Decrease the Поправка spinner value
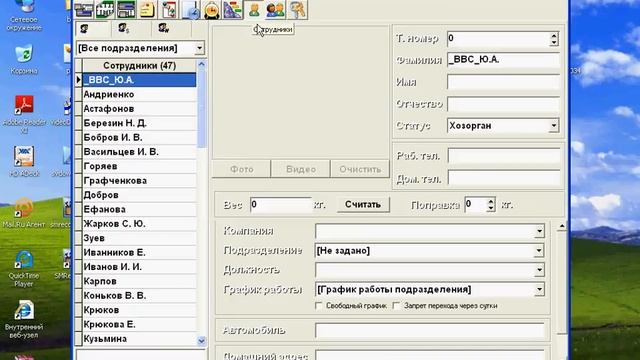This screenshot has width=640, height=360. coord(491,208)
